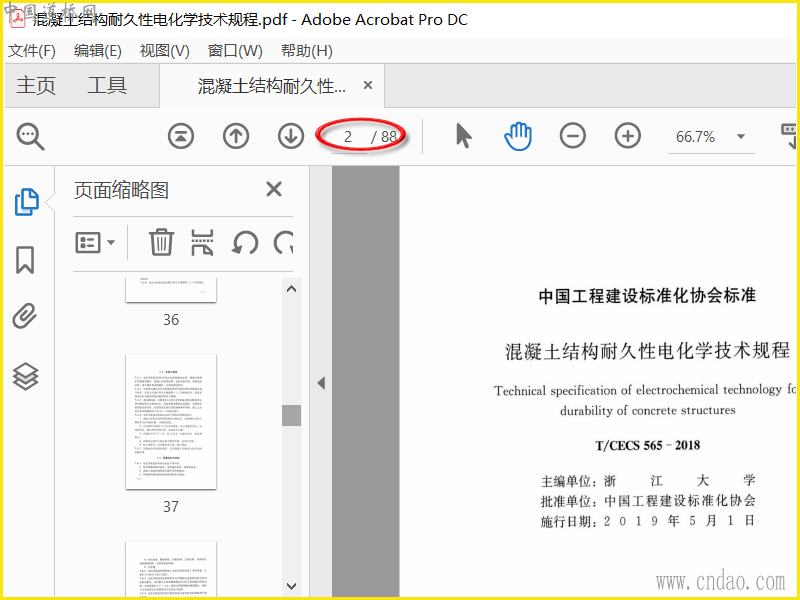Go to next page arrow
This screenshot has height=600, width=800.
point(291,136)
